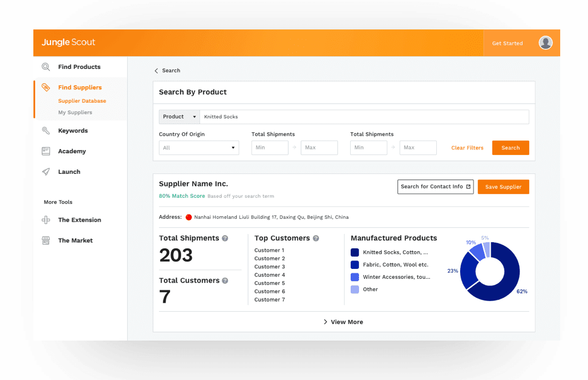Click Winter Accessories legend swatch

(355, 277)
